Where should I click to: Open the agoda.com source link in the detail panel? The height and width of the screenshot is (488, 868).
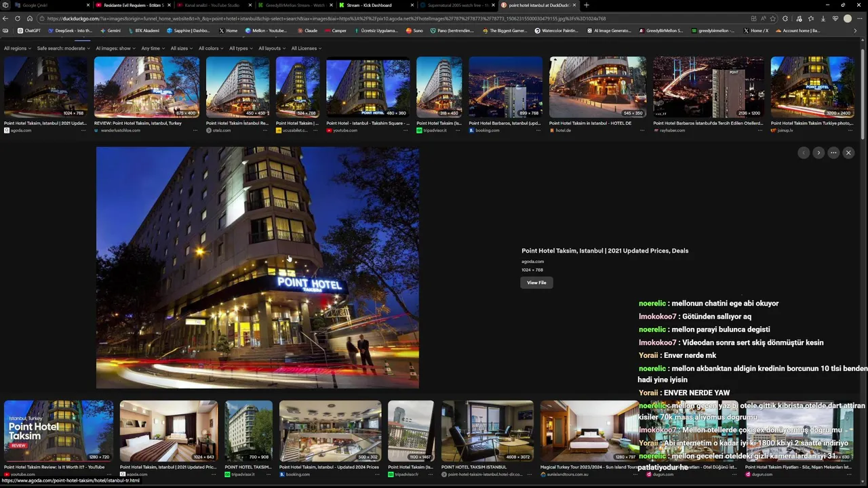532,262
